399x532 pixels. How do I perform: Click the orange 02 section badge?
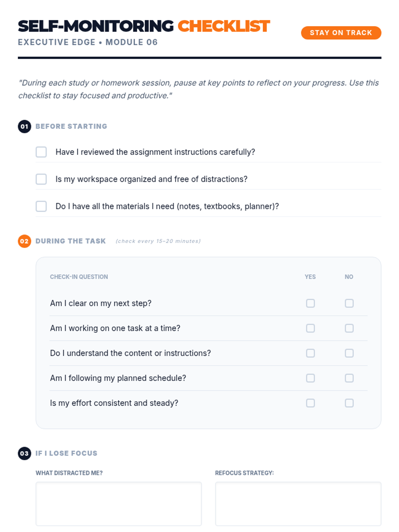pyautogui.click(x=24, y=241)
